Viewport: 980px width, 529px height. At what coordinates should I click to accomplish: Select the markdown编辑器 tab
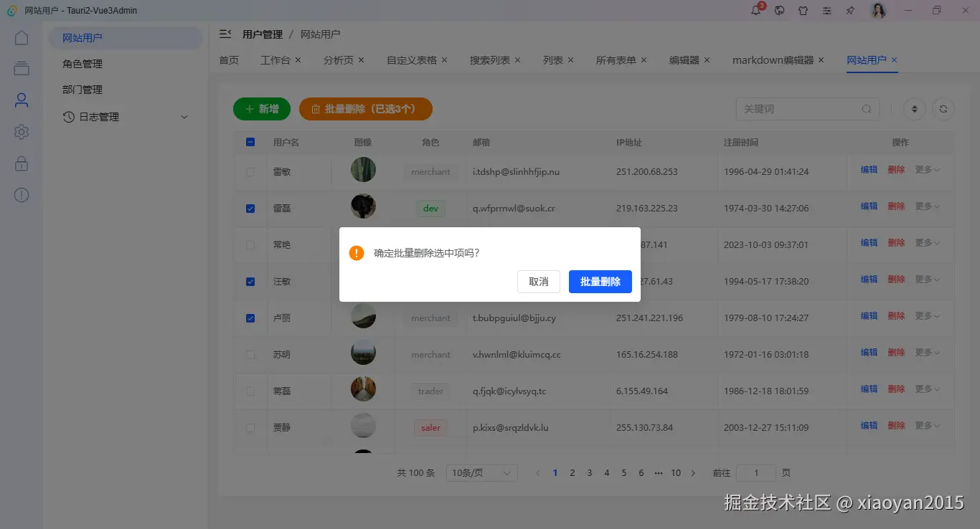tap(774, 60)
